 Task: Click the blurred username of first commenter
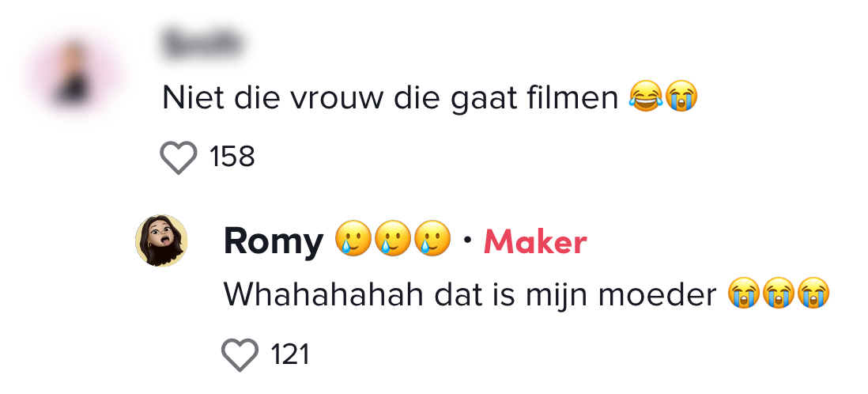pyautogui.click(x=201, y=44)
